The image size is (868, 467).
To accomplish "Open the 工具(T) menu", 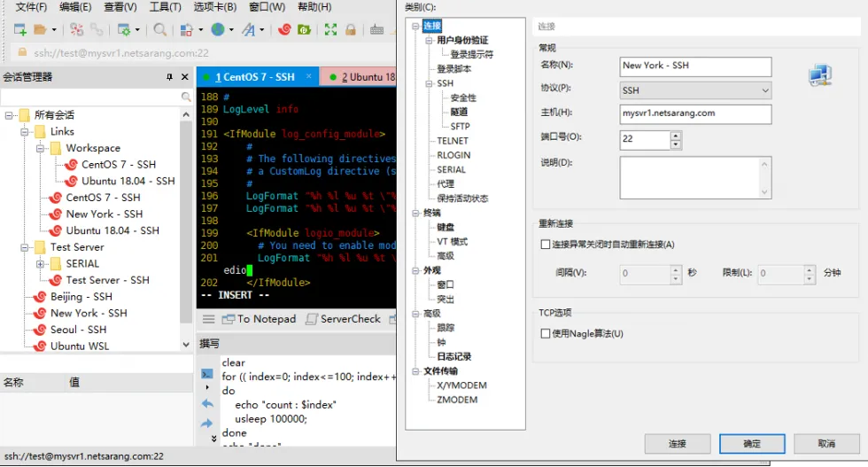I will pos(165,7).
